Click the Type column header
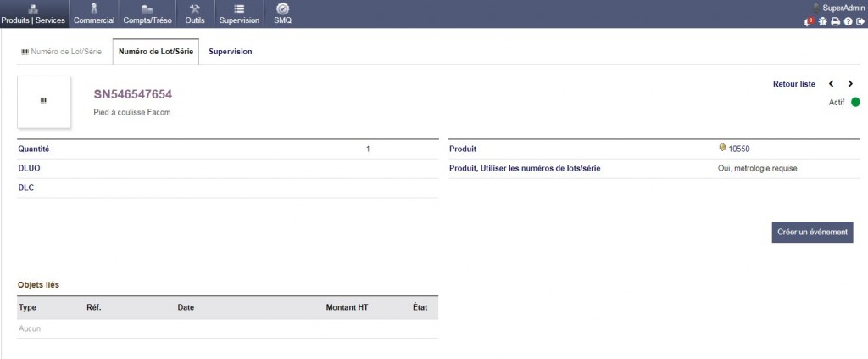868x359 pixels. coord(28,307)
